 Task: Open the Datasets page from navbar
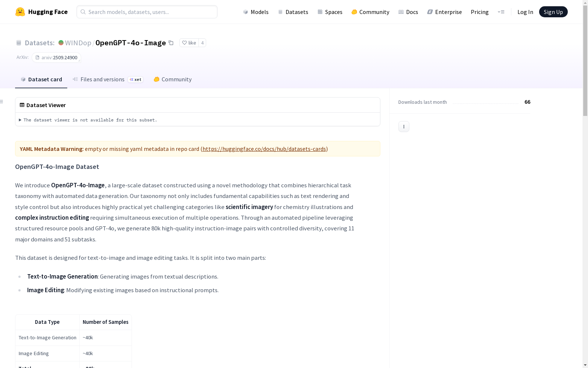point(293,12)
